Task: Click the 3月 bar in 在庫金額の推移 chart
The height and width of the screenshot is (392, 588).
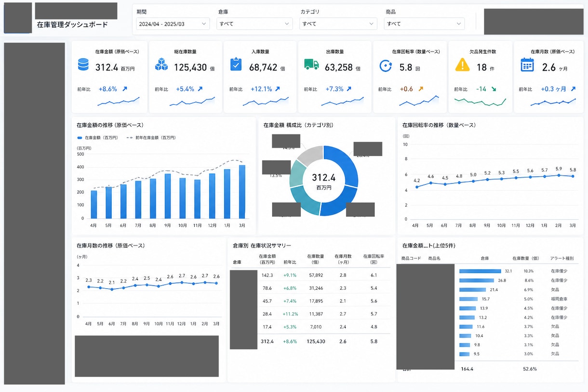Action: tap(242, 192)
